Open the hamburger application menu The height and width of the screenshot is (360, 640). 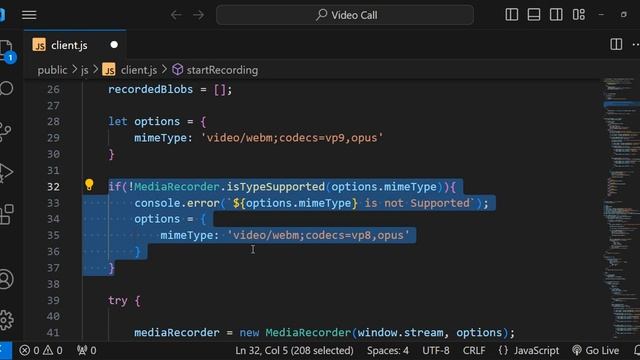click(x=29, y=15)
